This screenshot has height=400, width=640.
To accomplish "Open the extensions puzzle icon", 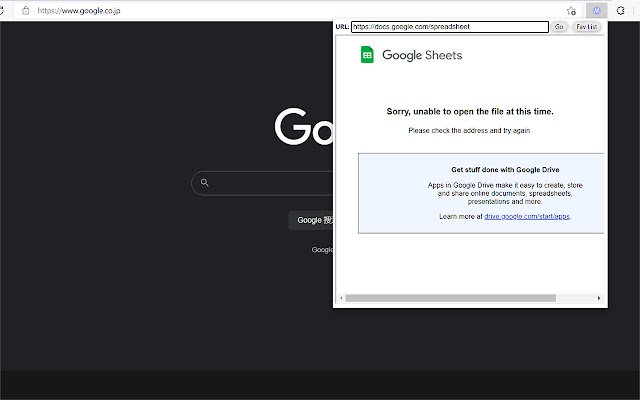I will tap(620, 11).
